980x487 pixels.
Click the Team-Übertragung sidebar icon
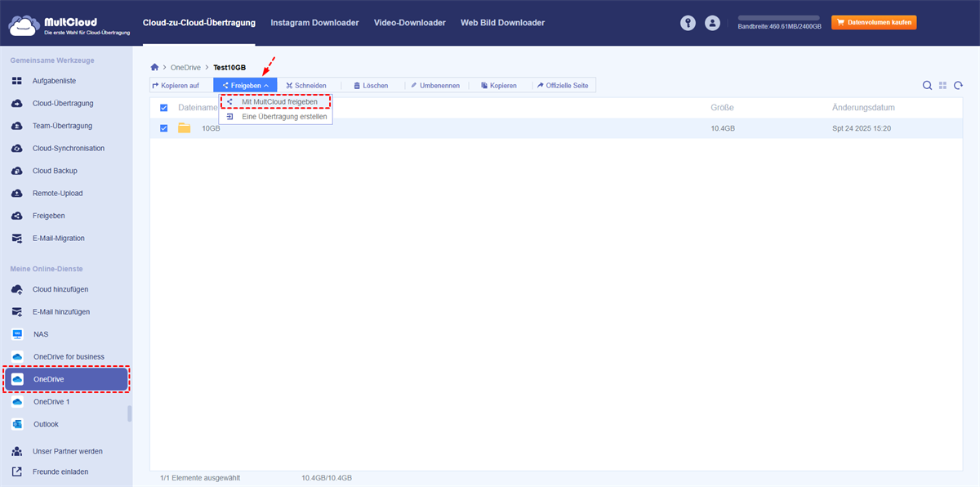pos(17,126)
